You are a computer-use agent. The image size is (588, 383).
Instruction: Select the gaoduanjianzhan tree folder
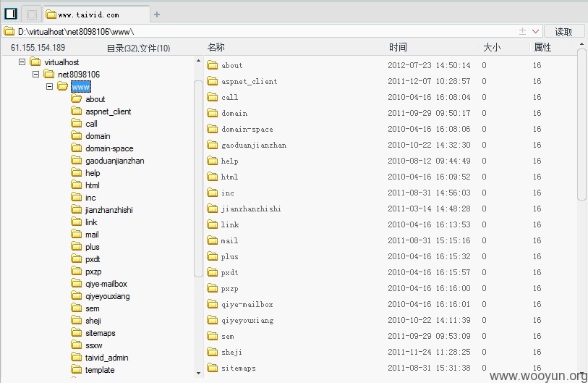click(x=107, y=161)
